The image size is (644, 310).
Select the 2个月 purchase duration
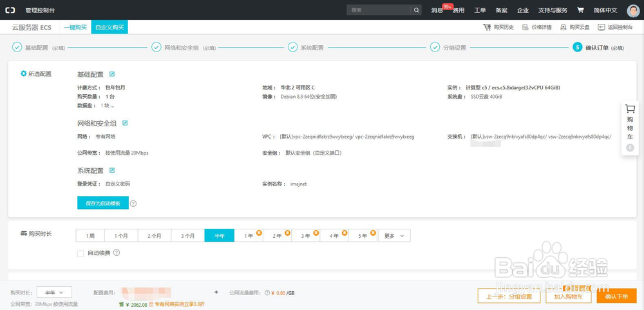coord(155,236)
